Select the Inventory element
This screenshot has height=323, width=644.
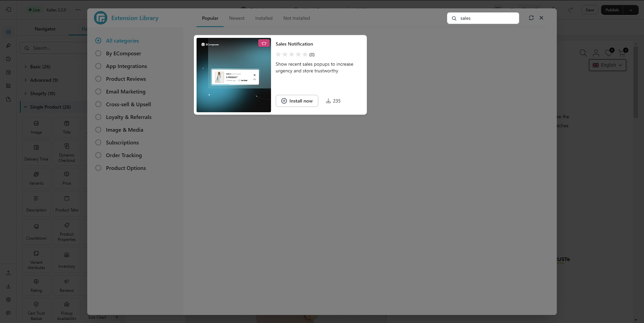tap(67, 260)
